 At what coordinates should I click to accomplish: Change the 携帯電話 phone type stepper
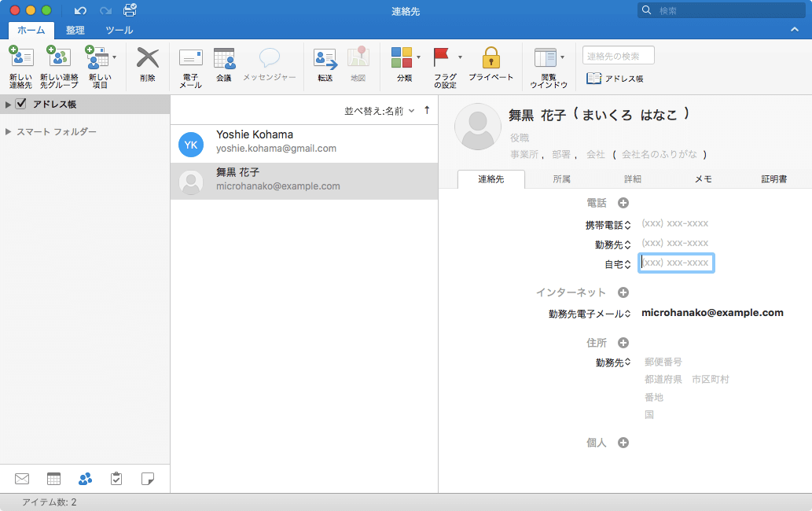(x=627, y=225)
